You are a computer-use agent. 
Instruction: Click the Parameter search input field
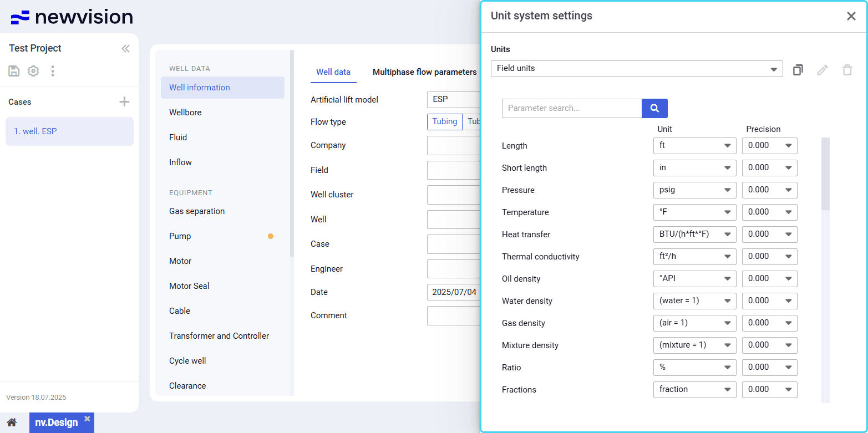click(x=571, y=108)
